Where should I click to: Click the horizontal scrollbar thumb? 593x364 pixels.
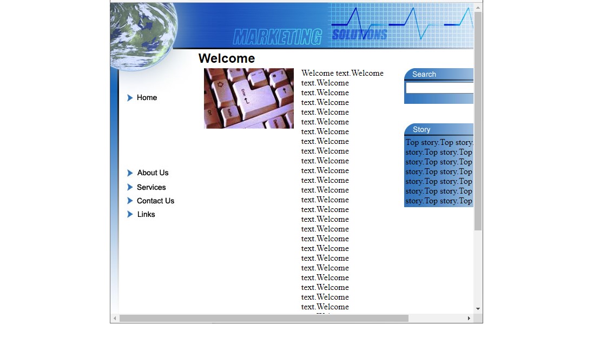[263, 319]
